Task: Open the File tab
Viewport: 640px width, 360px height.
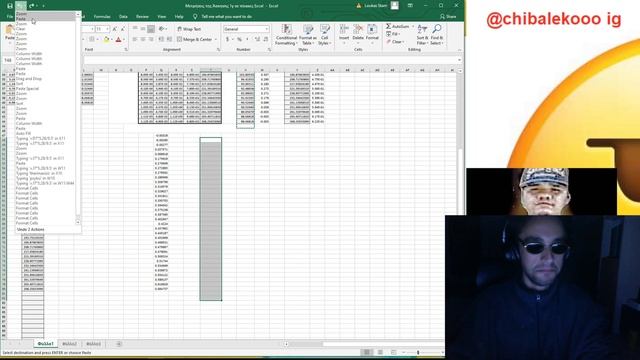Action: tap(9, 17)
